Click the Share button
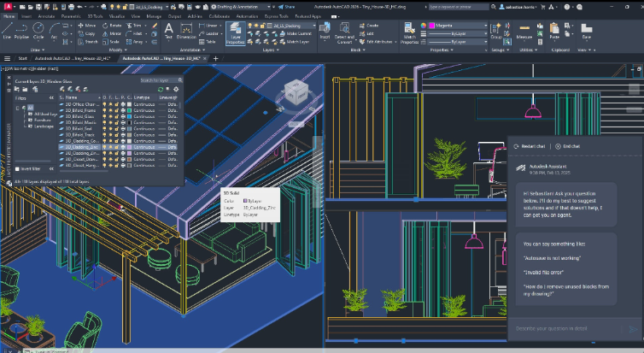 [x=286, y=7]
